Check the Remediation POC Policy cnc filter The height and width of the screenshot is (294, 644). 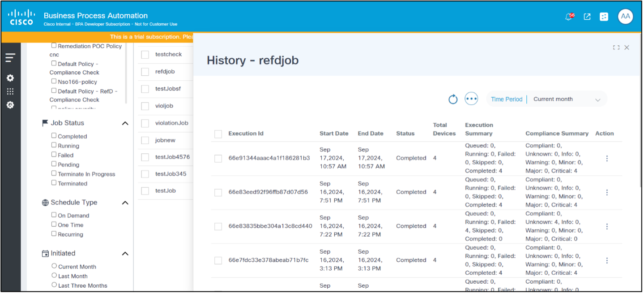54,45
